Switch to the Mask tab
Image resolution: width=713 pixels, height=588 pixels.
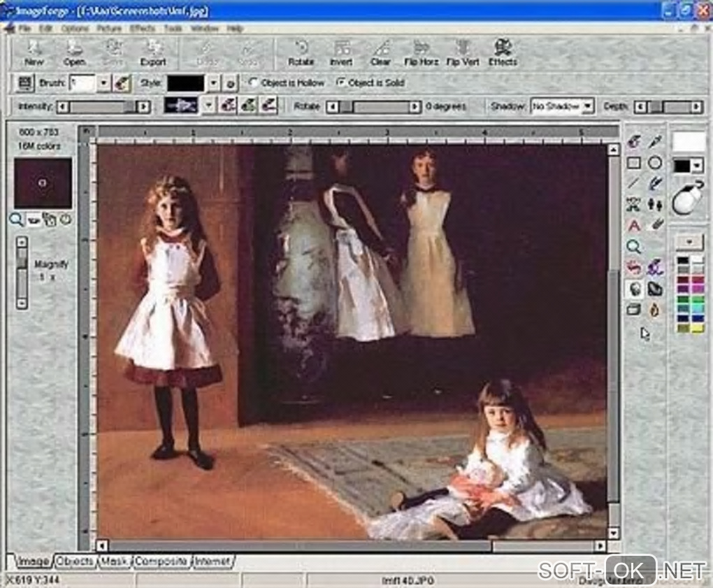(x=114, y=561)
